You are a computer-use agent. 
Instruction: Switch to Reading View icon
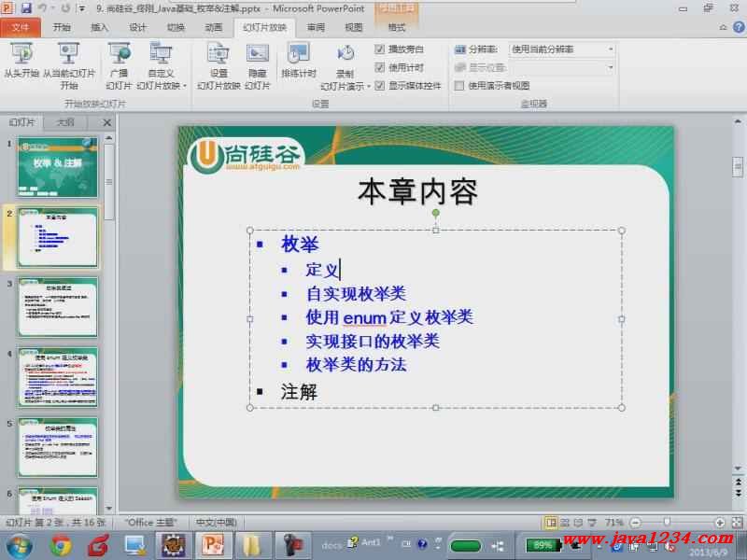pyautogui.click(x=578, y=523)
